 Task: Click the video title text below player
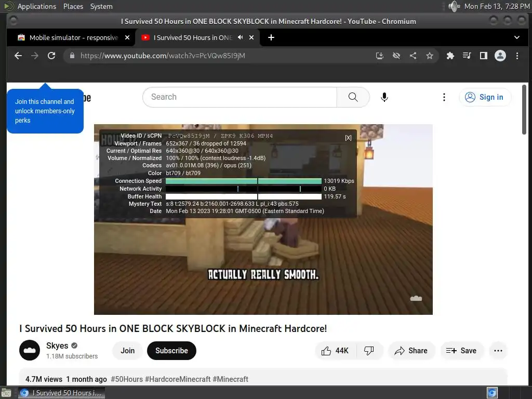coord(173,328)
